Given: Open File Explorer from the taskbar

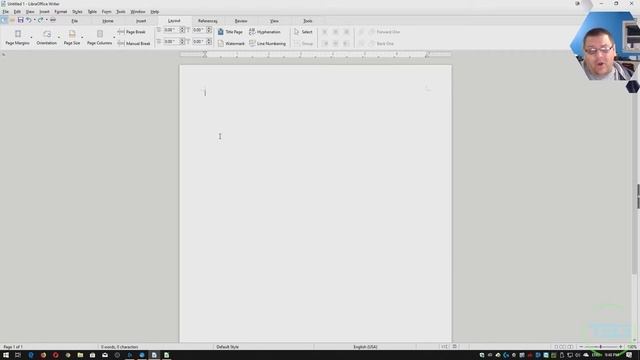Looking at the screenshot, I should click(80, 355).
